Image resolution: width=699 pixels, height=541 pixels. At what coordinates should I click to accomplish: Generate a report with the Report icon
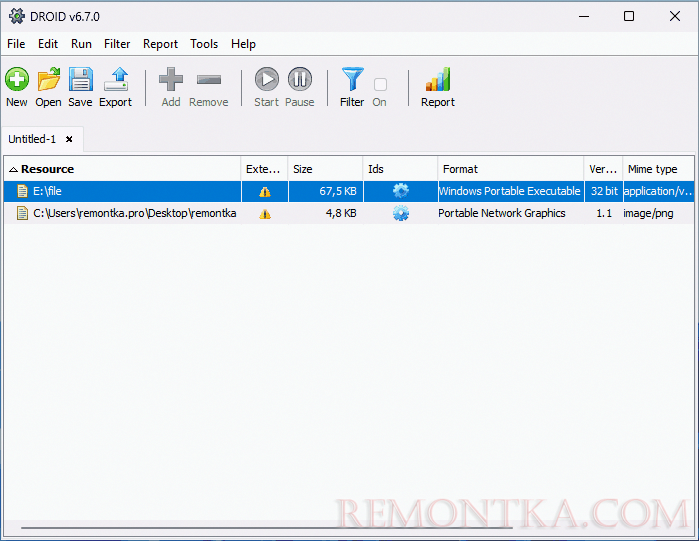[x=438, y=79]
